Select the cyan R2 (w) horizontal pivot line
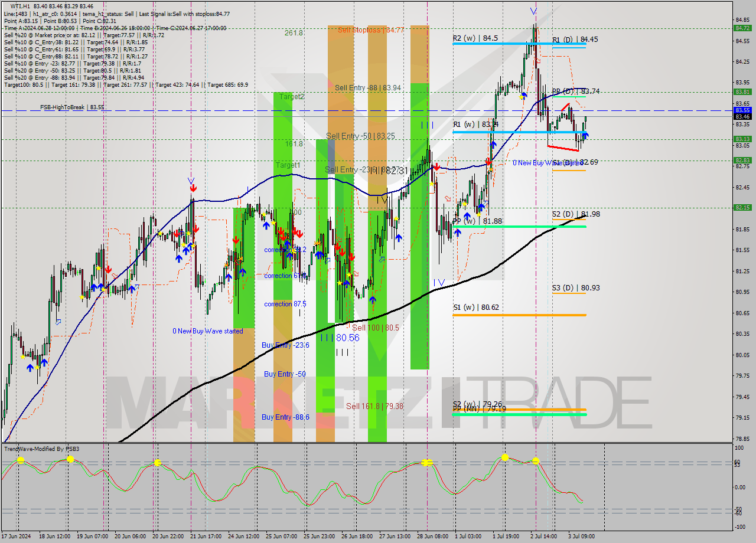 point(519,44)
